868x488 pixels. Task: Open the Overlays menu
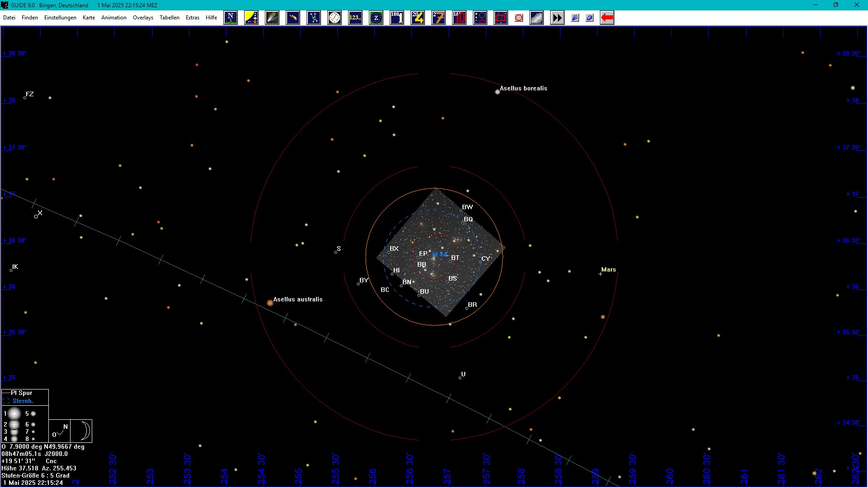click(x=143, y=18)
